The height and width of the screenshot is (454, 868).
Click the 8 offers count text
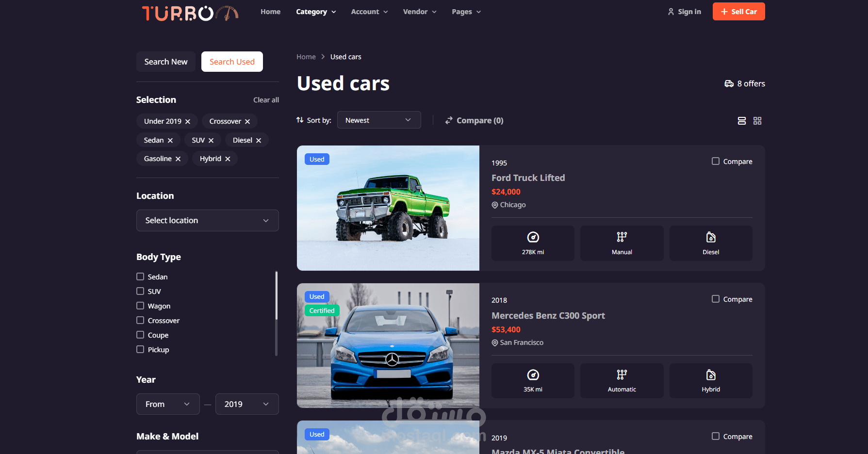(751, 83)
